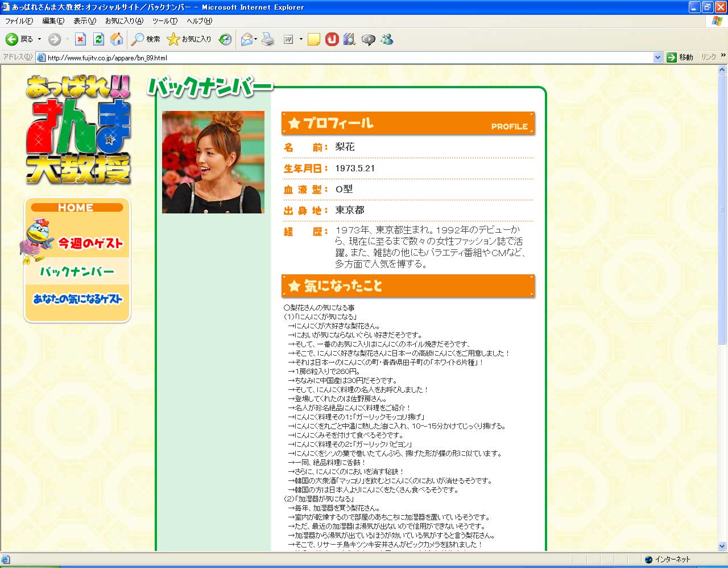Click the line ○梨花さんの気になる事
The image size is (728, 568).
(x=319, y=307)
